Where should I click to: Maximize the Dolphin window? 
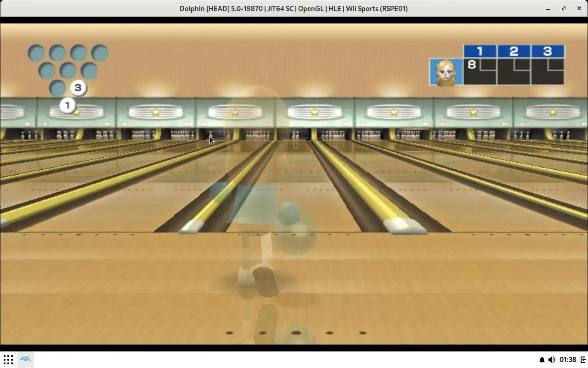point(564,8)
